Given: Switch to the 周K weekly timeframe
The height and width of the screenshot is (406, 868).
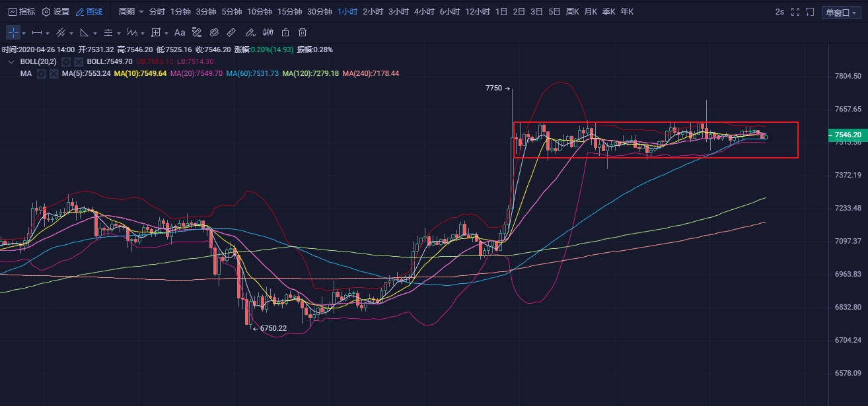Looking at the screenshot, I should [x=572, y=12].
